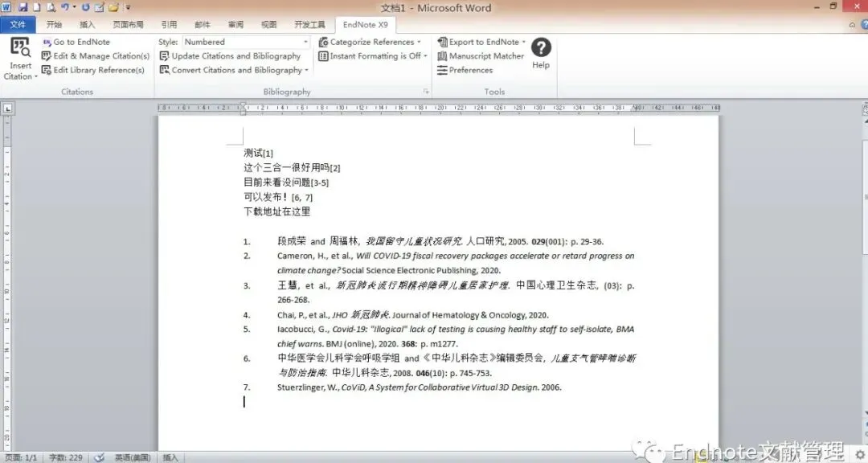This screenshot has height=463, width=868.
Task: Click the Edit Library Reference(s) icon
Action: tap(47, 71)
